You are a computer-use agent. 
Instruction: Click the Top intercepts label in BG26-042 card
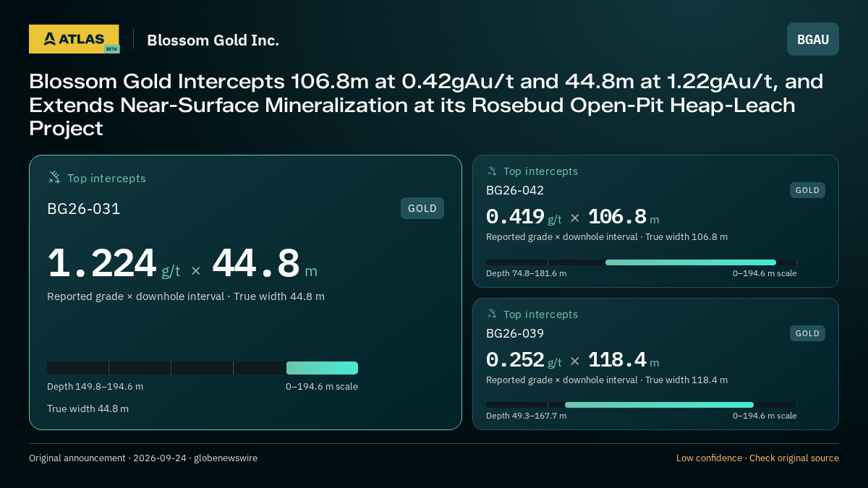[540, 171]
